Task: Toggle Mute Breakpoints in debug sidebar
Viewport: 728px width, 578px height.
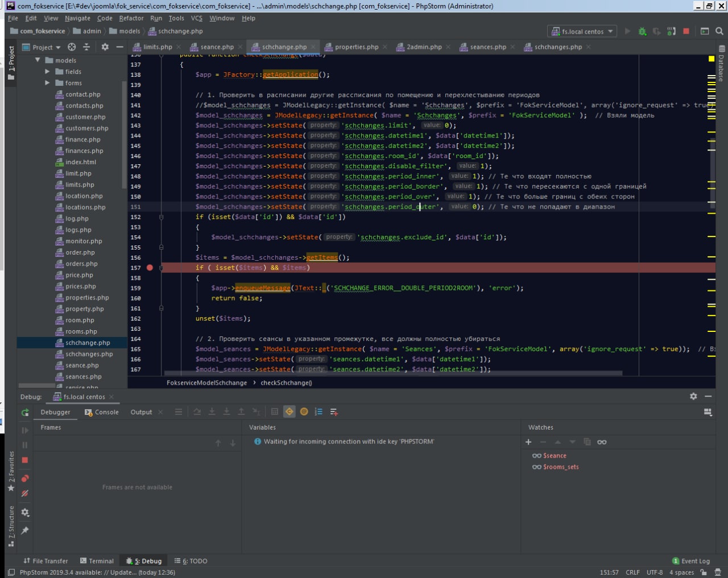Action: coord(25,493)
